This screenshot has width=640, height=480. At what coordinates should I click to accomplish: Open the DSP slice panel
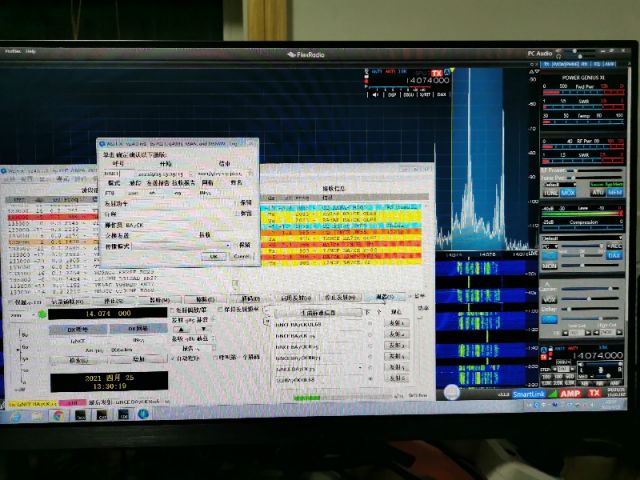(392, 95)
